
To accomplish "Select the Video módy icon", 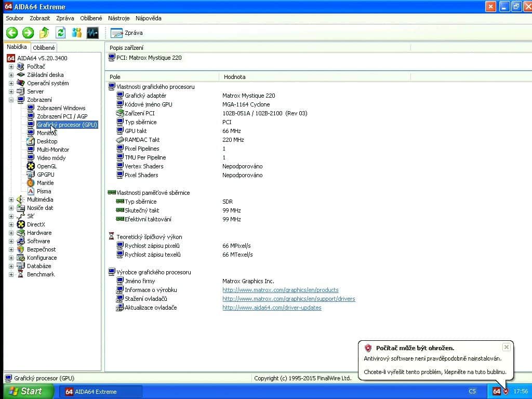I will (31, 158).
